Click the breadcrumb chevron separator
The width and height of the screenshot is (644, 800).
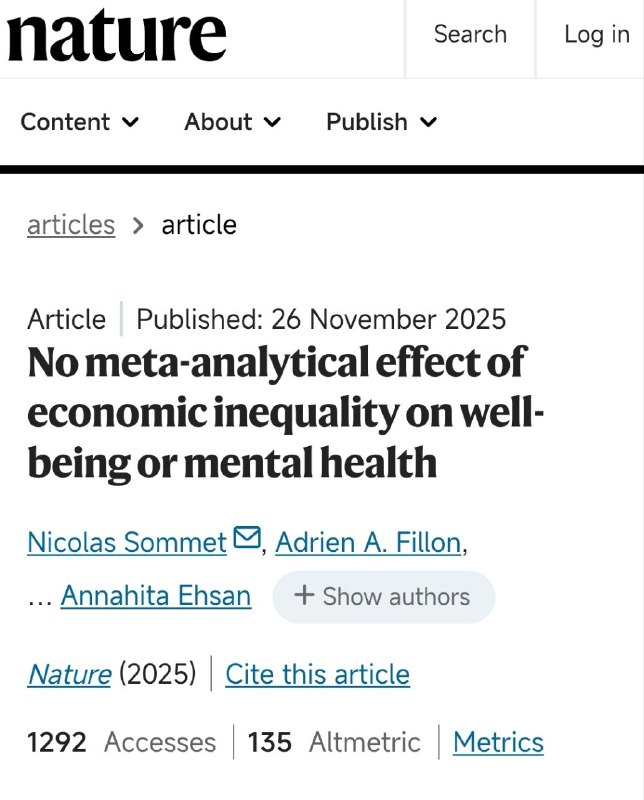pyautogui.click(x=139, y=226)
